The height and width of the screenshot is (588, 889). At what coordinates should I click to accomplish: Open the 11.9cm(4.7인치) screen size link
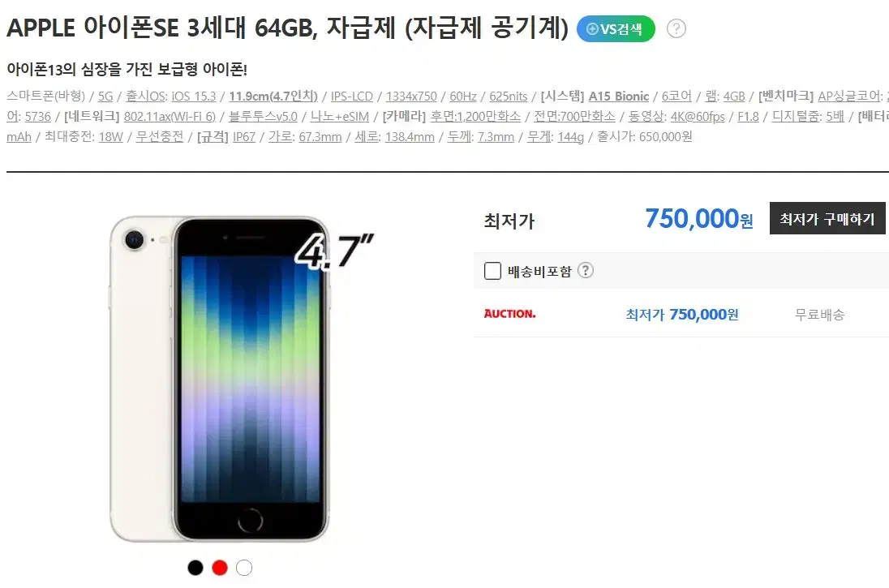pos(273,97)
